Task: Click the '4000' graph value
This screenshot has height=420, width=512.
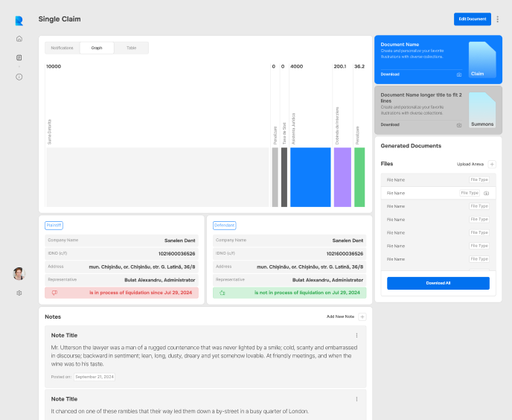Action: pyautogui.click(x=296, y=66)
